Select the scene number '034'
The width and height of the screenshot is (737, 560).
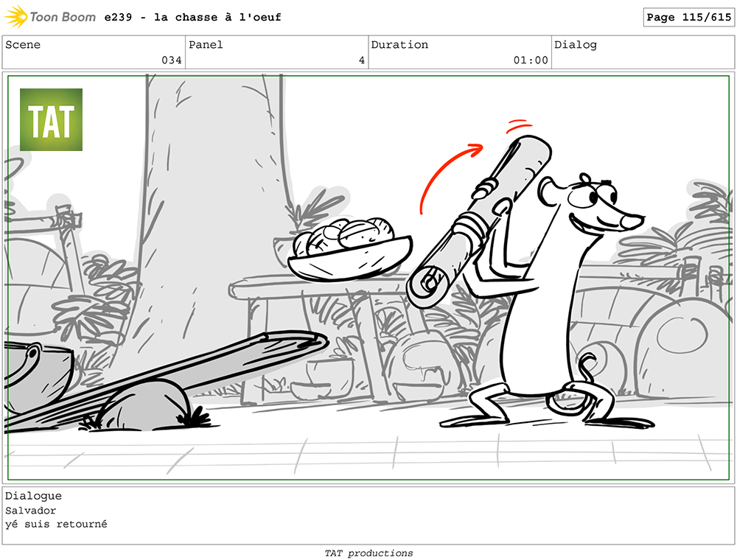[x=172, y=60]
